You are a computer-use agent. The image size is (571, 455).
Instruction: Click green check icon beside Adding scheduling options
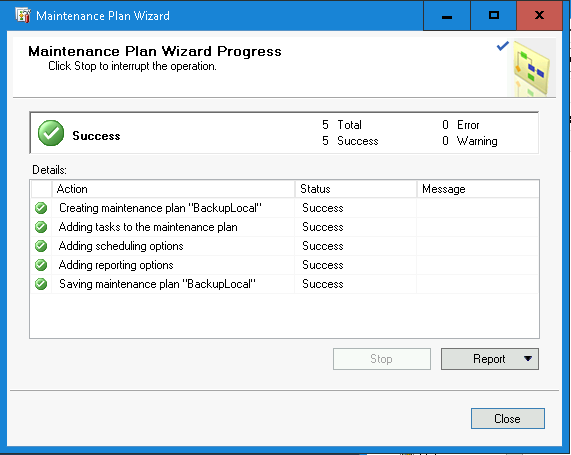point(41,246)
